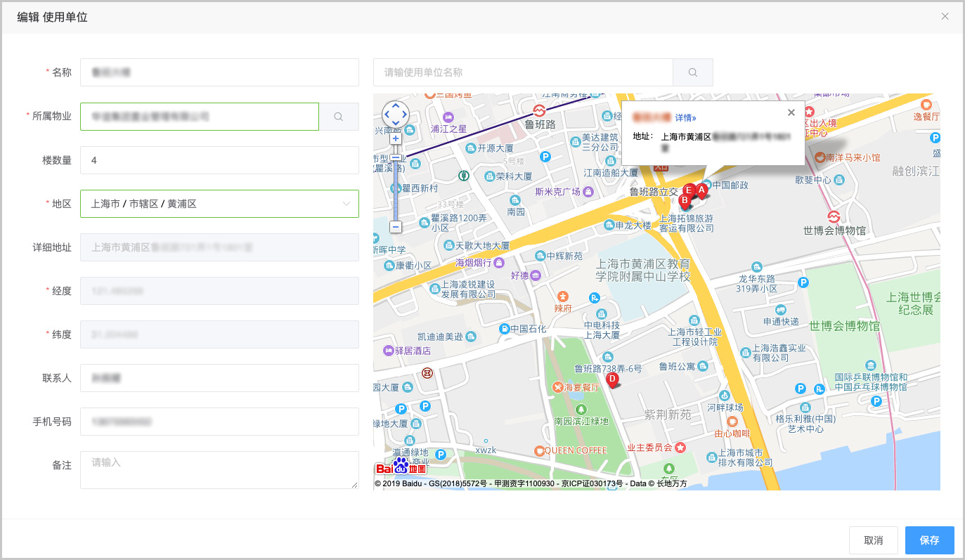Click the 上海市黄浦区教育学院附属中山学校 label
Viewport: 965px width, 560px height.
click(x=643, y=271)
